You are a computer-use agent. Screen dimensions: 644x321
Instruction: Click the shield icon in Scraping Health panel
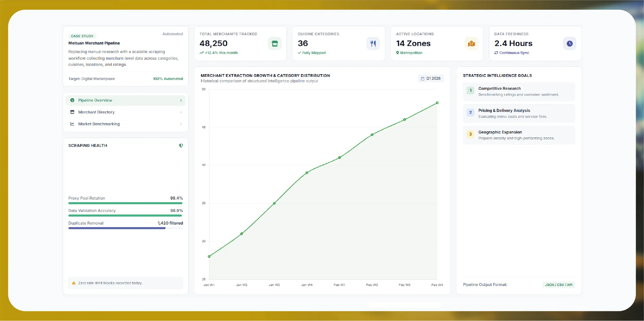181,146
